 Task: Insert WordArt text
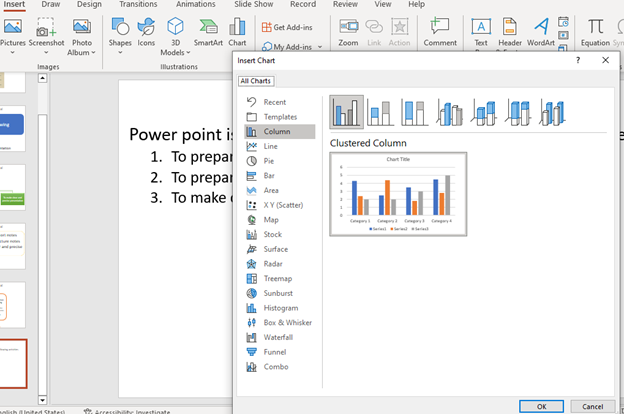point(541,32)
